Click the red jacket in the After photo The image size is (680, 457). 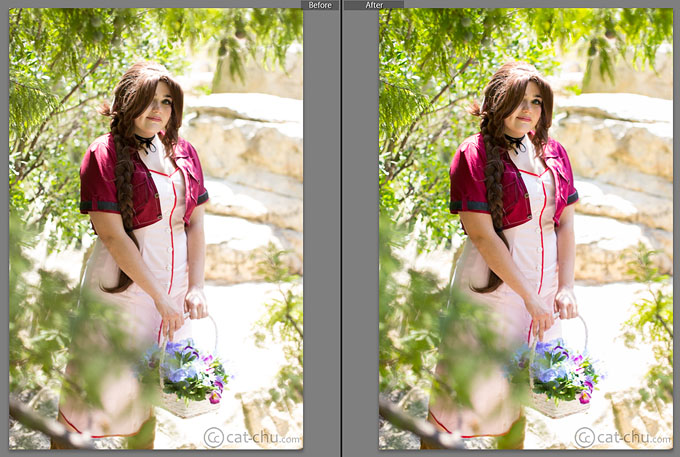click(x=472, y=180)
